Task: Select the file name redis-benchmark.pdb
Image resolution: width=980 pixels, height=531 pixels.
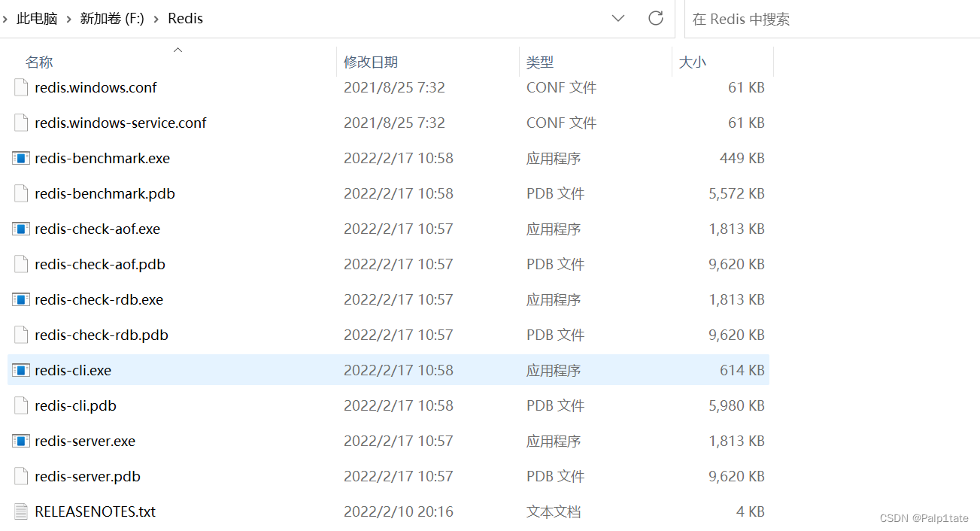Action: (x=105, y=193)
